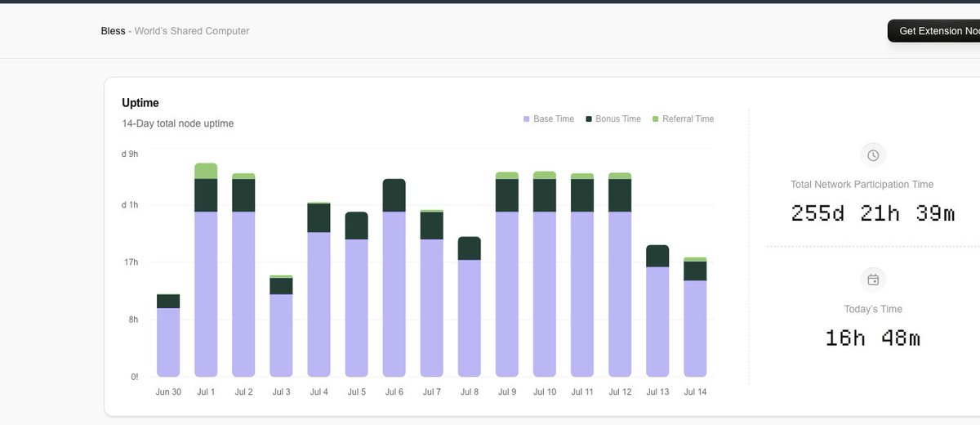The width and height of the screenshot is (980, 425).
Task: Click the clock icon above Total Network Participation Time
Action: [873, 155]
